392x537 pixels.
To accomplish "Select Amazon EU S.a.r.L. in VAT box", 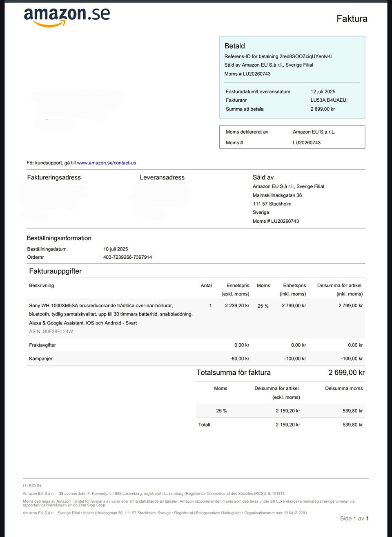I will click(314, 132).
